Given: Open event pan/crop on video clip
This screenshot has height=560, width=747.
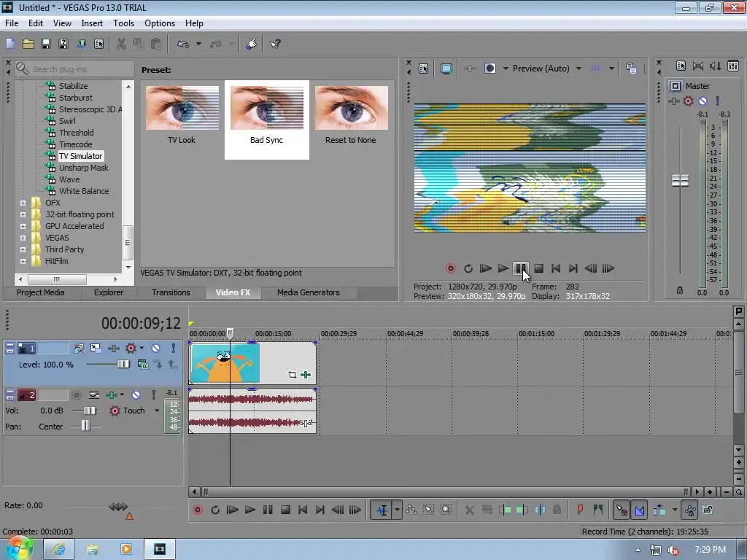Looking at the screenshot, I should [x=292, y=375].
